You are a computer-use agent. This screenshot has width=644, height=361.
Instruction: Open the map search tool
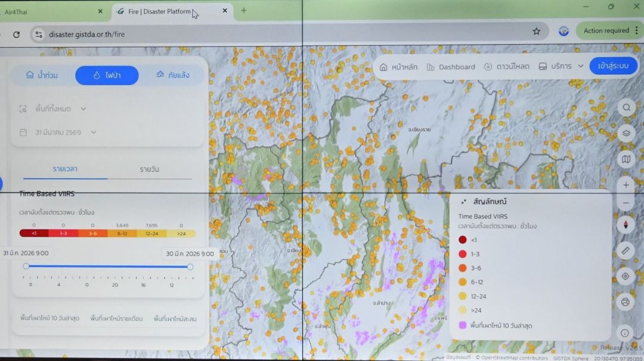click(626, 108)
